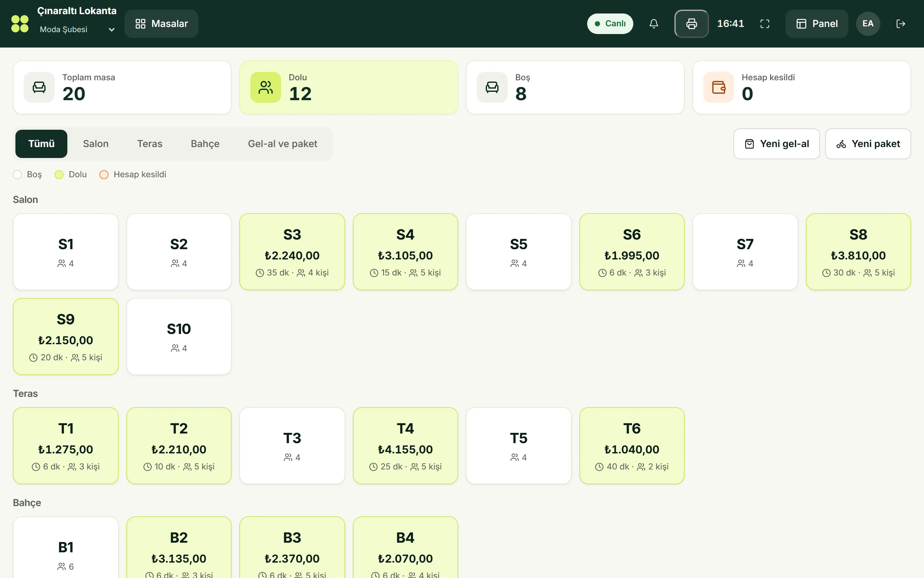
Task: Click the Boş legend circle
Action: tap(17, 175)
